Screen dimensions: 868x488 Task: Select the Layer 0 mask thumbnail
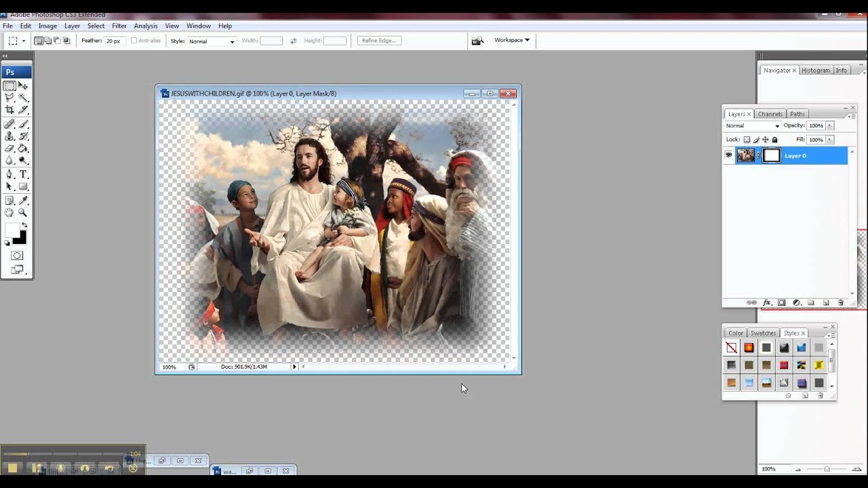click(772, 155)
